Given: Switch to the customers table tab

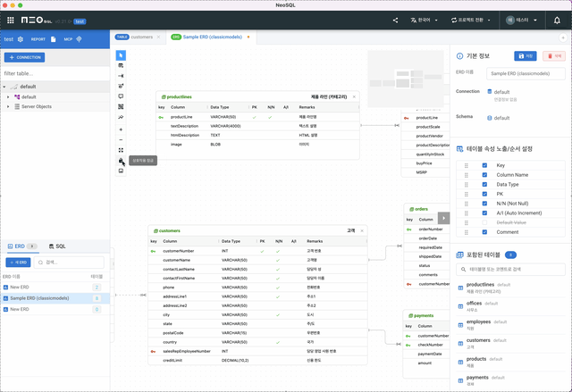Looking at the screenshot, I should tap(136, 38).
